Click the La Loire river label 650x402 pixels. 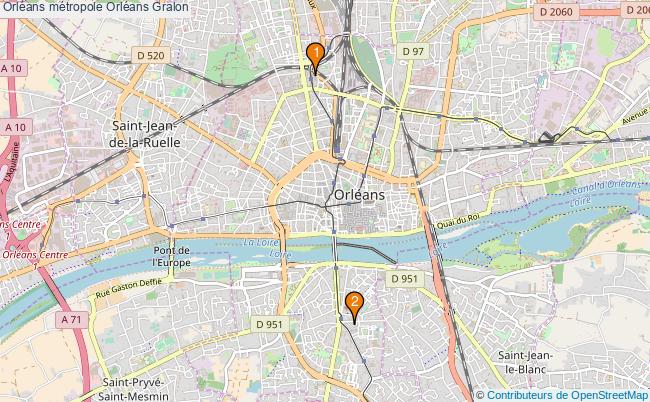pos(261,243)
